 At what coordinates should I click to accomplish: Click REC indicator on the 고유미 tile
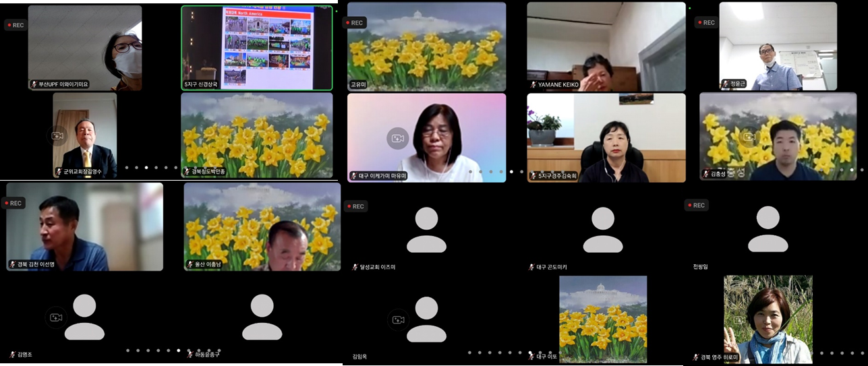point(355,23)
